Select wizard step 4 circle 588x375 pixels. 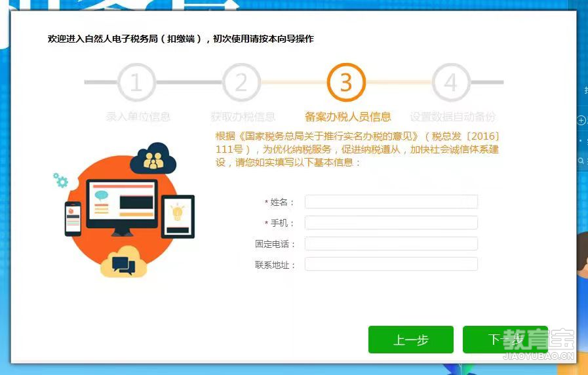click(x=451, y=82)
